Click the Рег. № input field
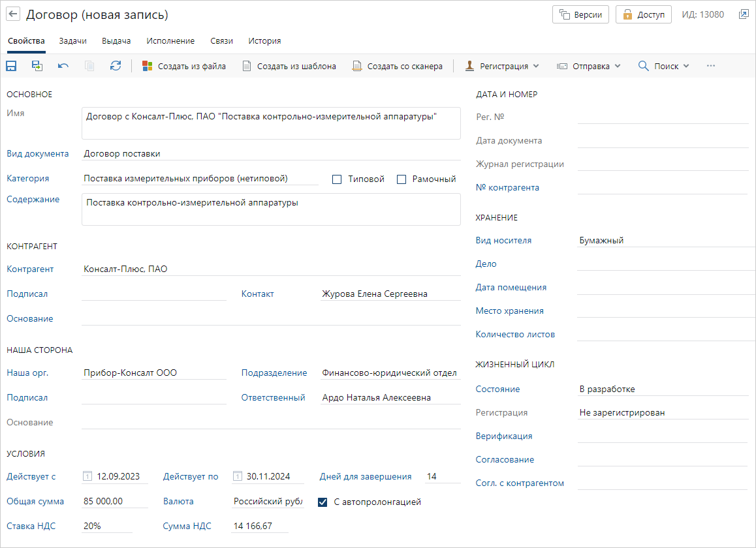The height and width of the screenshot is (548, 756). 663,117
